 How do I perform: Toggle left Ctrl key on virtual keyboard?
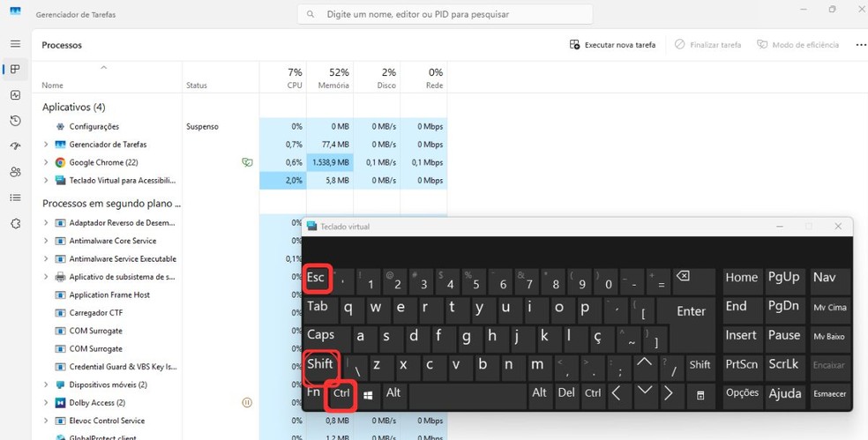[x=341, y=395]
